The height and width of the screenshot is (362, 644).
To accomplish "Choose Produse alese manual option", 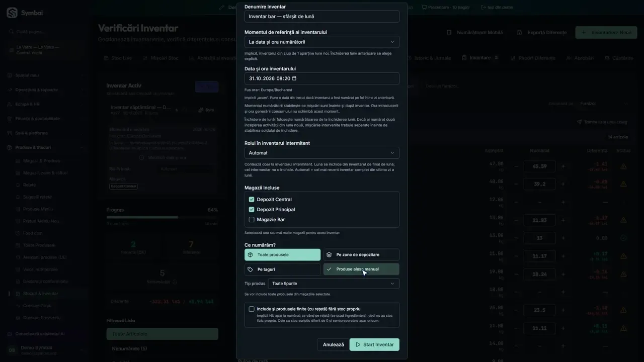I will (x=361, y=269).
